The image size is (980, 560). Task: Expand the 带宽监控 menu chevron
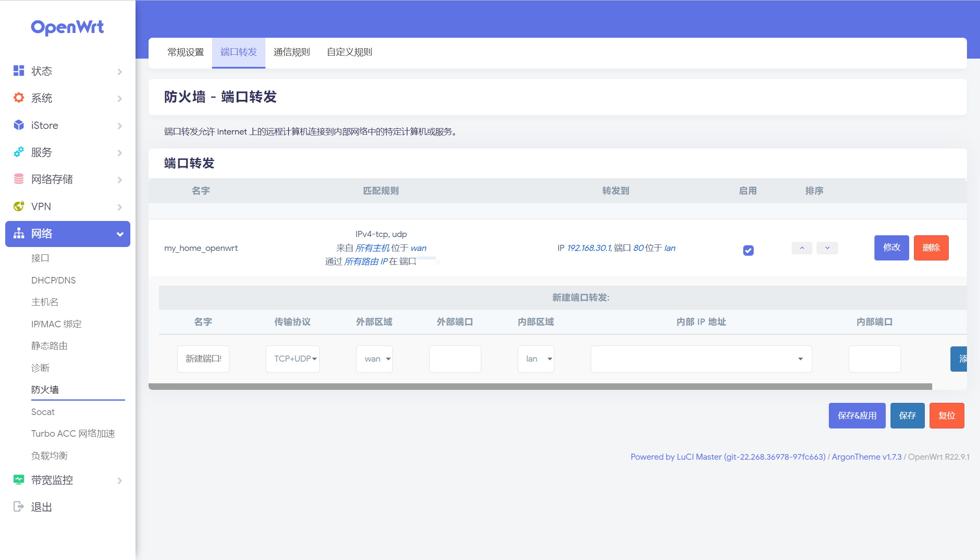click(x=120, y=481)
